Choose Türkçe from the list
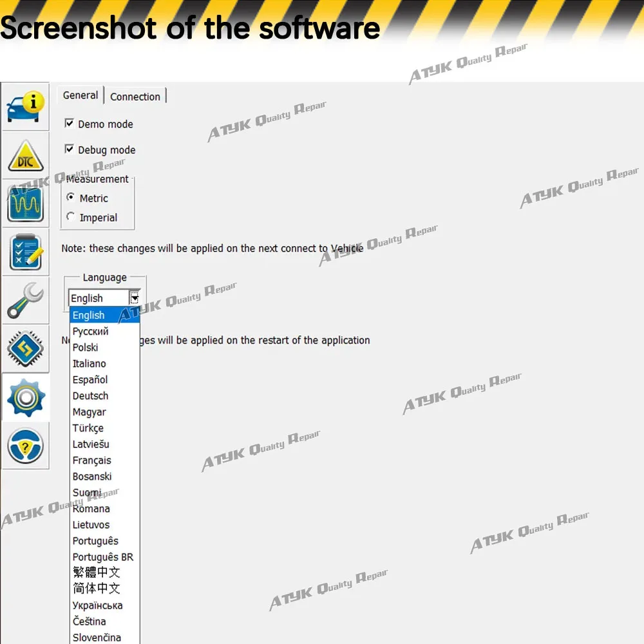 click(x=105, y=428)
